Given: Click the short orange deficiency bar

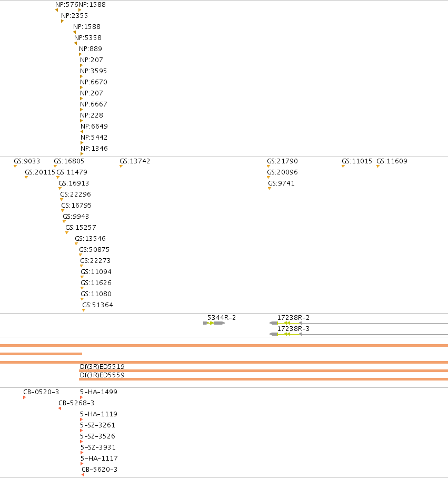Looking at the screenshot, I should 41,354.
